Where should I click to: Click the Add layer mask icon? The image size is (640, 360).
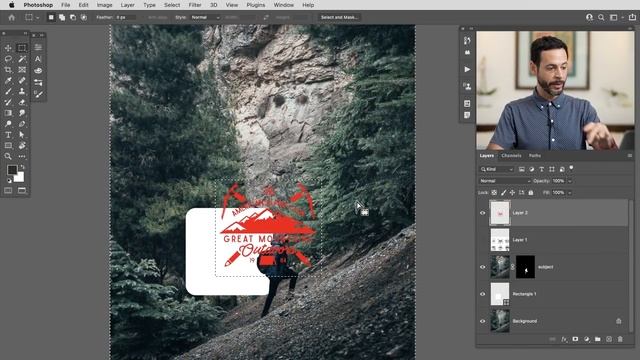click(x=575, y=339)
